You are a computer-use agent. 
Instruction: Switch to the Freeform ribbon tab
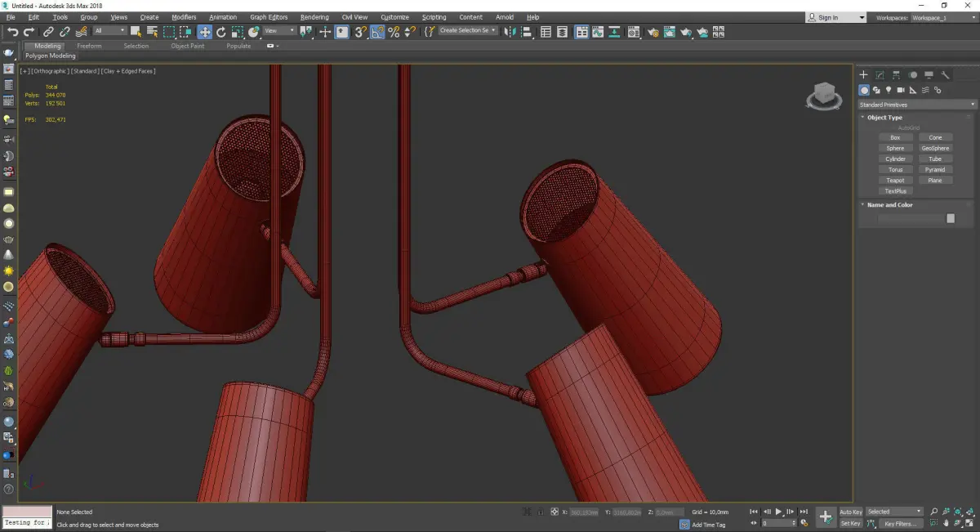pos(89,46)
